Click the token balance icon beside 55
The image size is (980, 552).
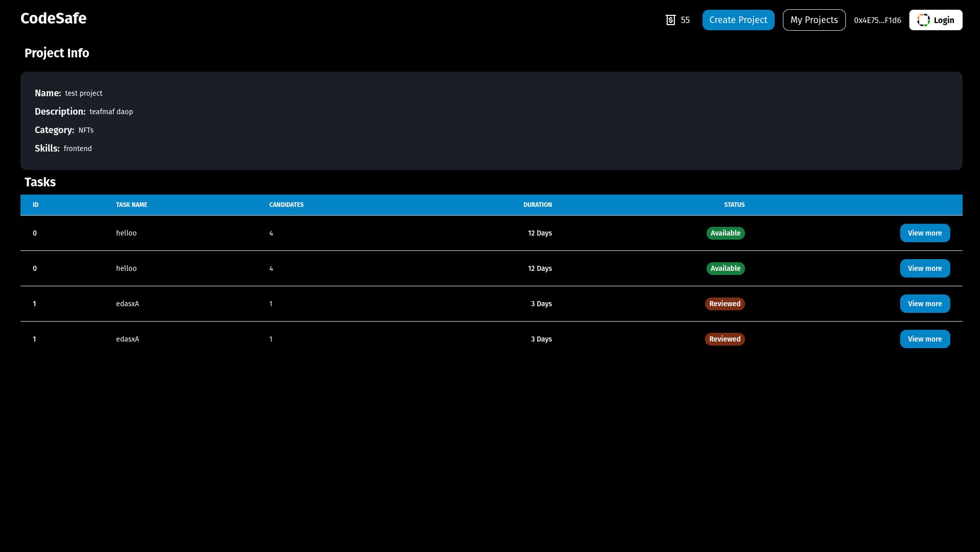tap(670, 20)
